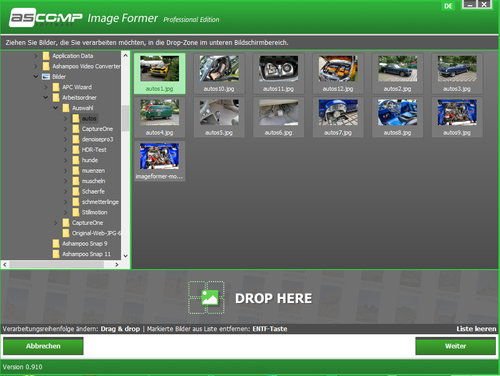Close the Image Former window
This screenshot has width=500, height=376.
click(x=484, y=4)
